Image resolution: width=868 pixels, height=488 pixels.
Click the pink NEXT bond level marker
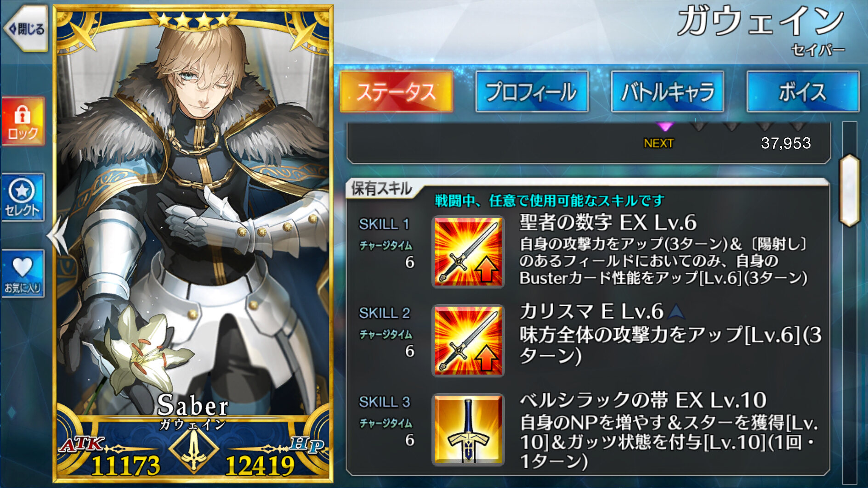tap(665, 126)
